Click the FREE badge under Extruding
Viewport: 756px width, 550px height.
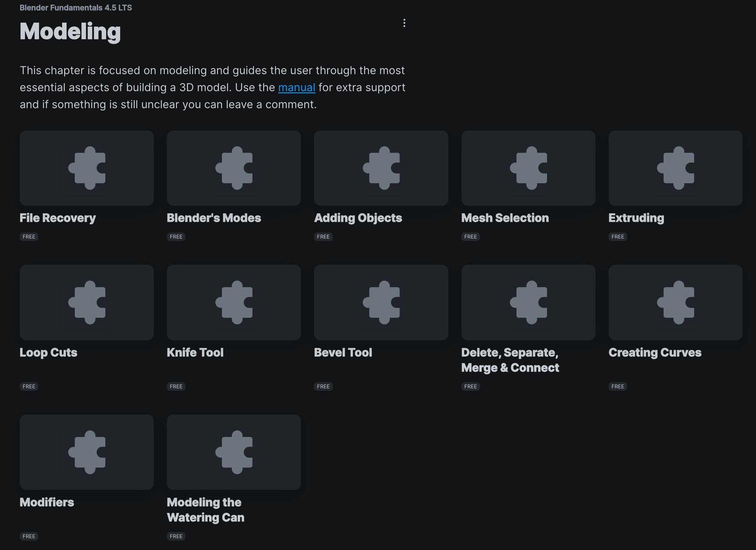(617, 237)
